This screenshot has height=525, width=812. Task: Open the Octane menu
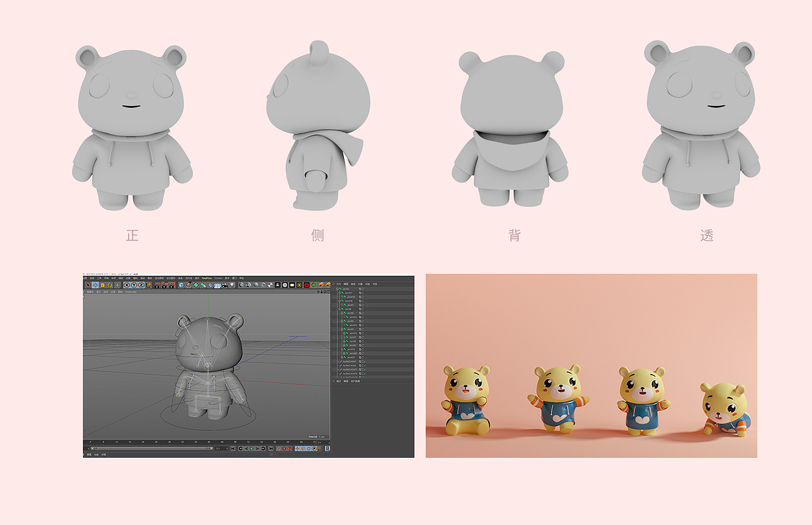(218, 278)
